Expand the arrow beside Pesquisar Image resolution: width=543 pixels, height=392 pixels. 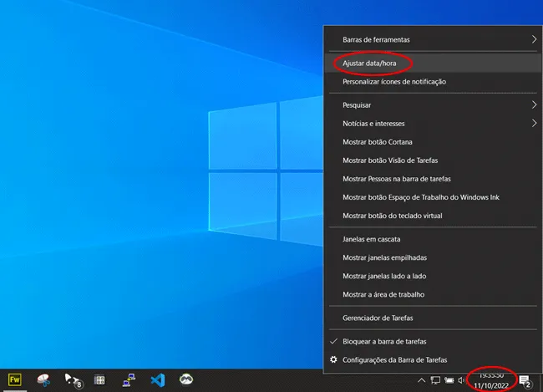[534, 104]
